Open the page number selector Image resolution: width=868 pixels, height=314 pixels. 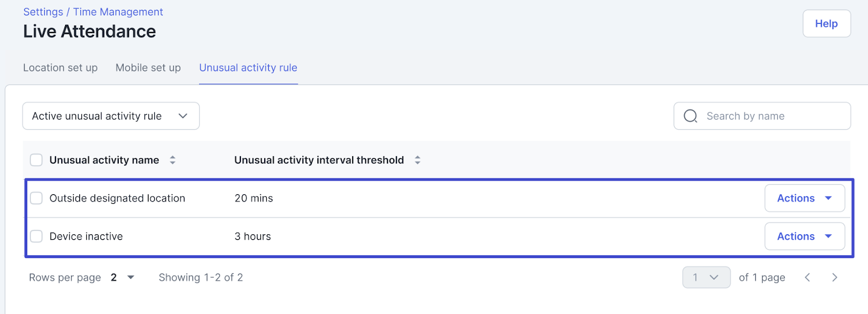pos(706,278)
